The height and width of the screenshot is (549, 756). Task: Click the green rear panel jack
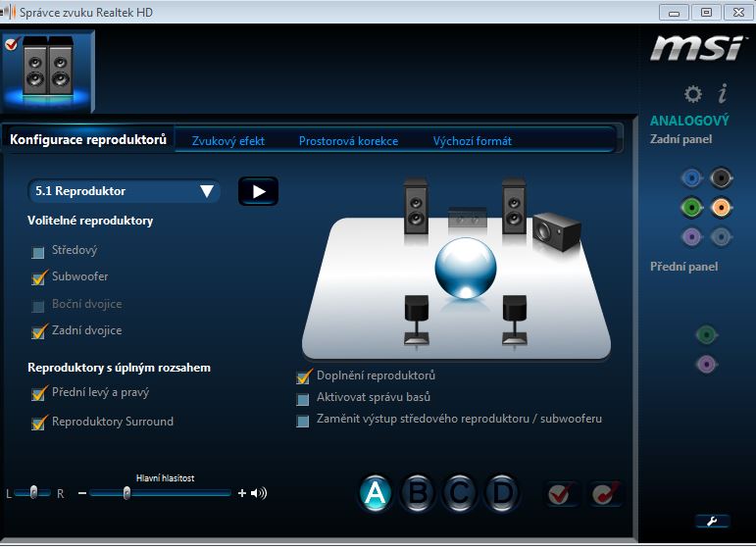pos(692,208)
